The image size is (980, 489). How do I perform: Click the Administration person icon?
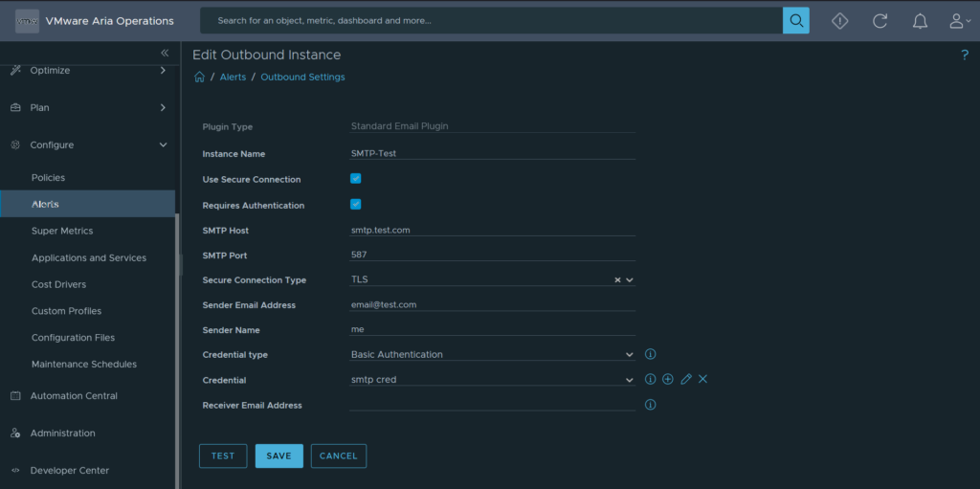coord(15,433)
